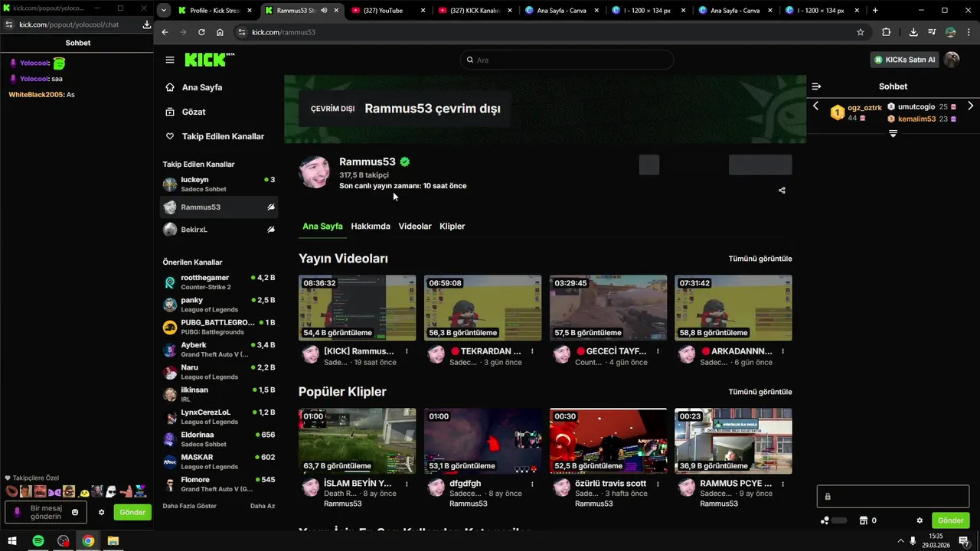980x551 pixels.
Task: Open File Explorer from taskbar
Action: pyautogui.click(x=113, y=541)
